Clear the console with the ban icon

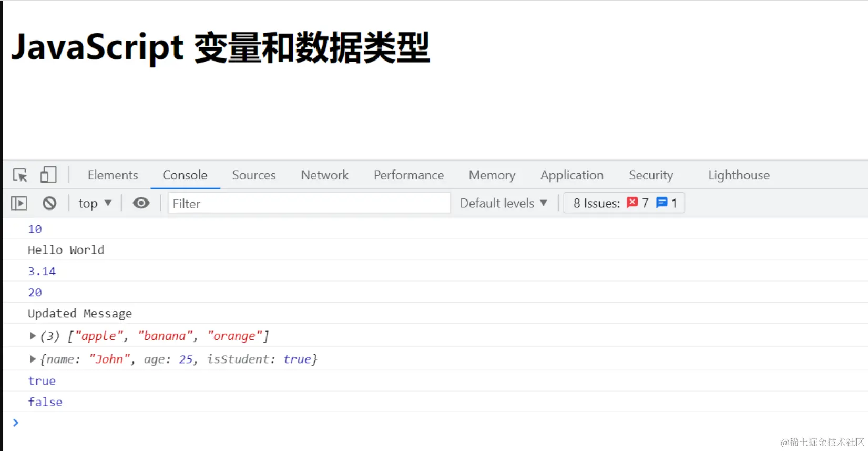tap(49, 203)
